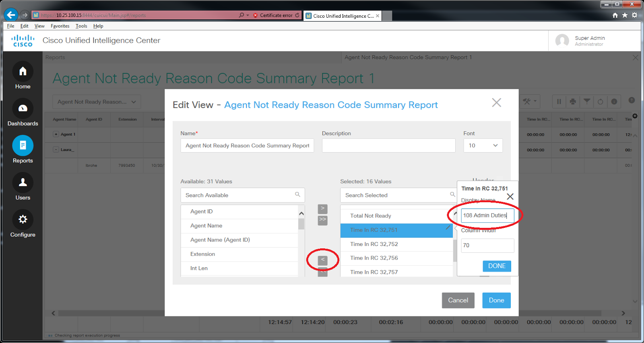644x343 pixels.
Task: Reload page via address bar refresh icon
Action: click(x=297, y=15)
